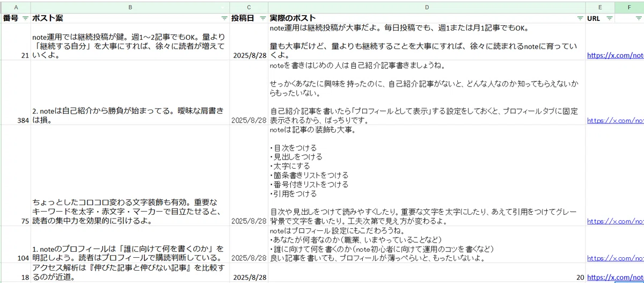Select the 2025/8/28 date in row 384
644x283 pixels.
point(249,93)
